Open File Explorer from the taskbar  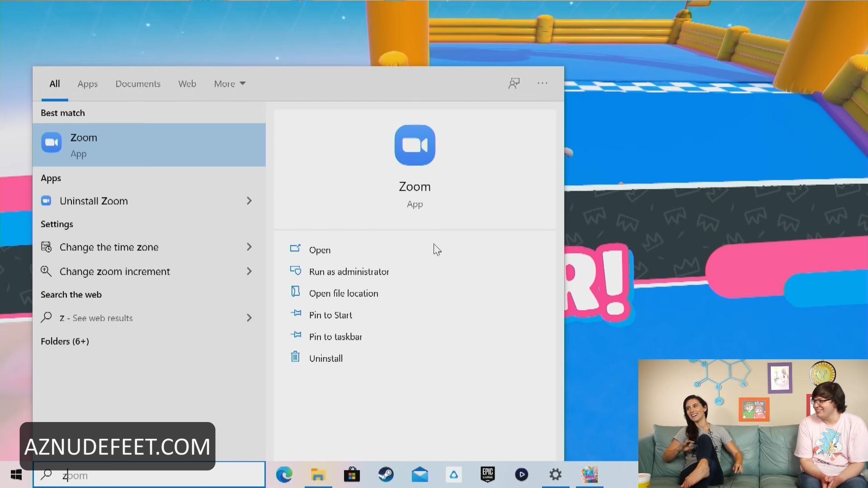click(318, 475)
